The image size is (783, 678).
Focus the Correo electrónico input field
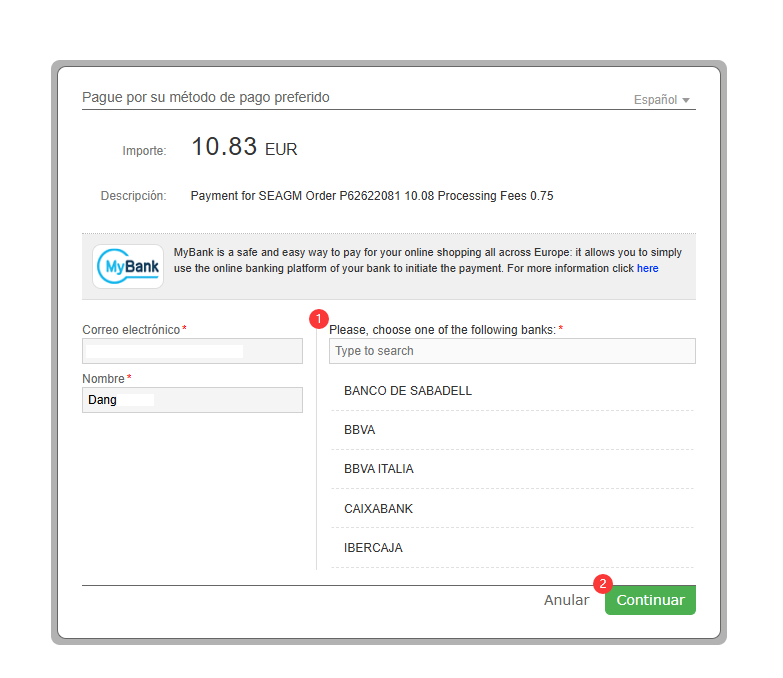[192, 351]
